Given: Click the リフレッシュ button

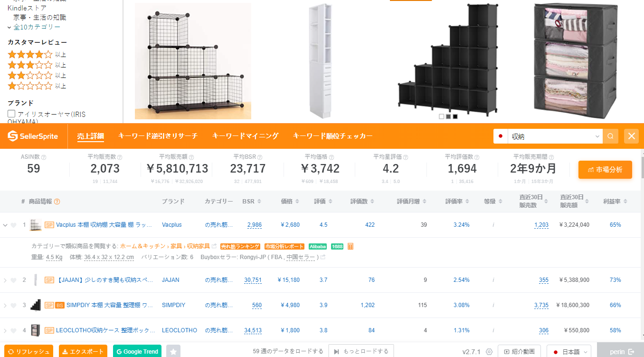Looking at the screenshot, I should pyautogui.click(x=29, y=351).
